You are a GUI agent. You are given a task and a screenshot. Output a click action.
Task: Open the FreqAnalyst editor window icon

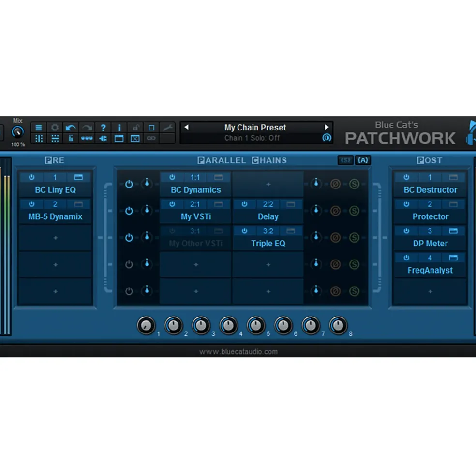point(453,258)
